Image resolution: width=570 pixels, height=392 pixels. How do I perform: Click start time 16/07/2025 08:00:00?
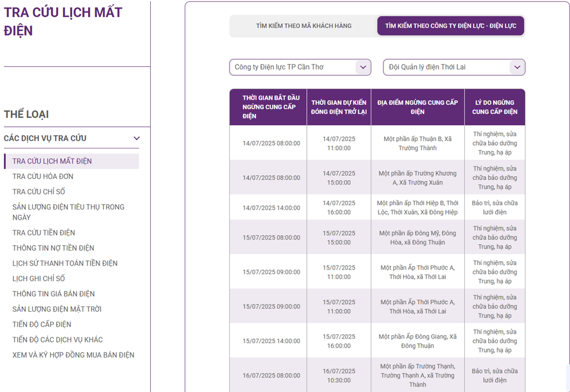(272, 375)
